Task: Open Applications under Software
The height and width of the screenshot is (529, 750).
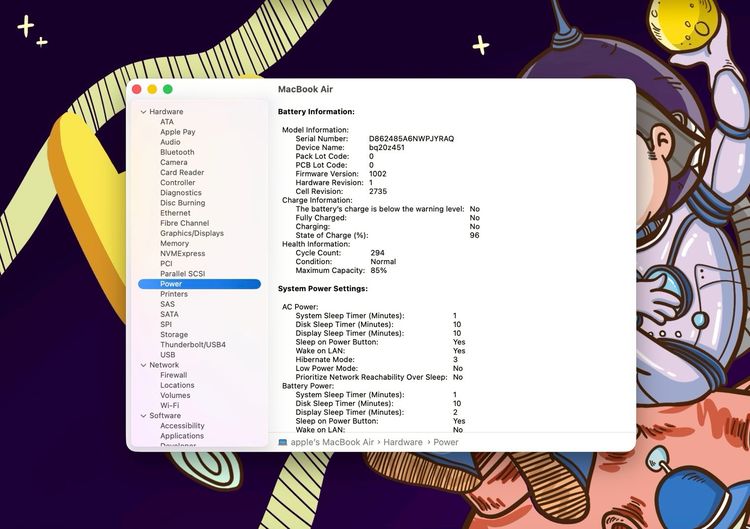Action: coord(182,436)
